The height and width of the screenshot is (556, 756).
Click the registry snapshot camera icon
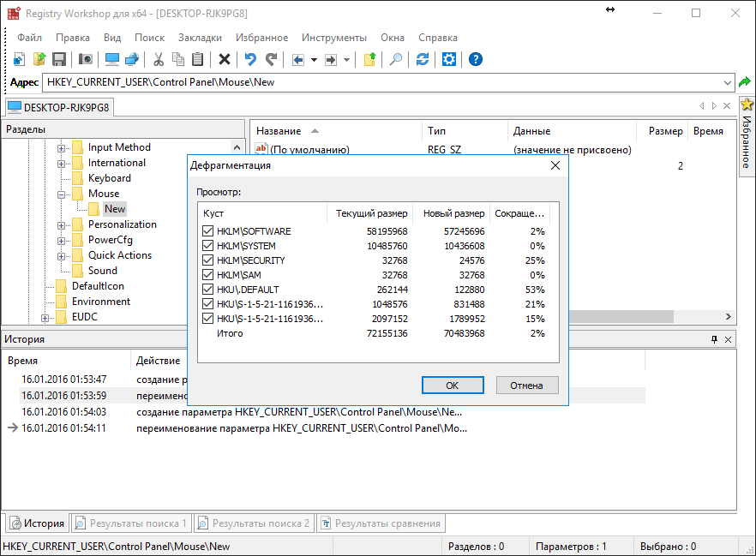click(x=86, y=59)
